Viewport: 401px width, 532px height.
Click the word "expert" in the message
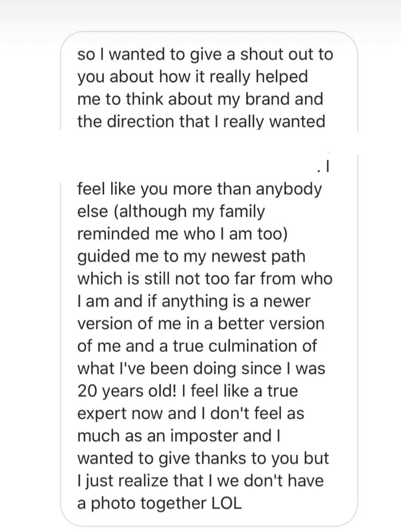coord(102,413)
